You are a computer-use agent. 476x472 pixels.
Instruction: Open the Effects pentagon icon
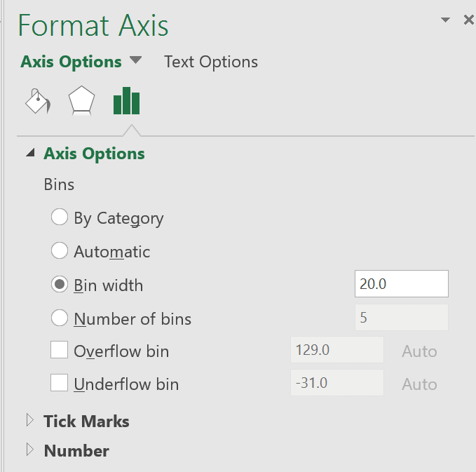[81, 101]
